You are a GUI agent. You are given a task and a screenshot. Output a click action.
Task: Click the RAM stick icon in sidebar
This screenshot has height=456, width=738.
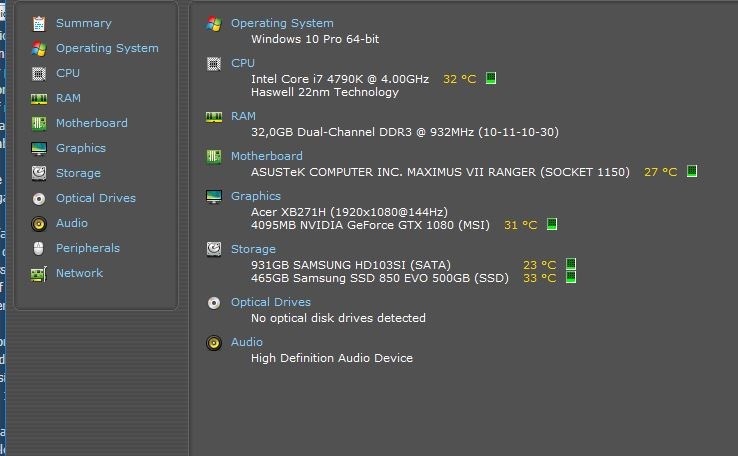(x=39, y=98)
